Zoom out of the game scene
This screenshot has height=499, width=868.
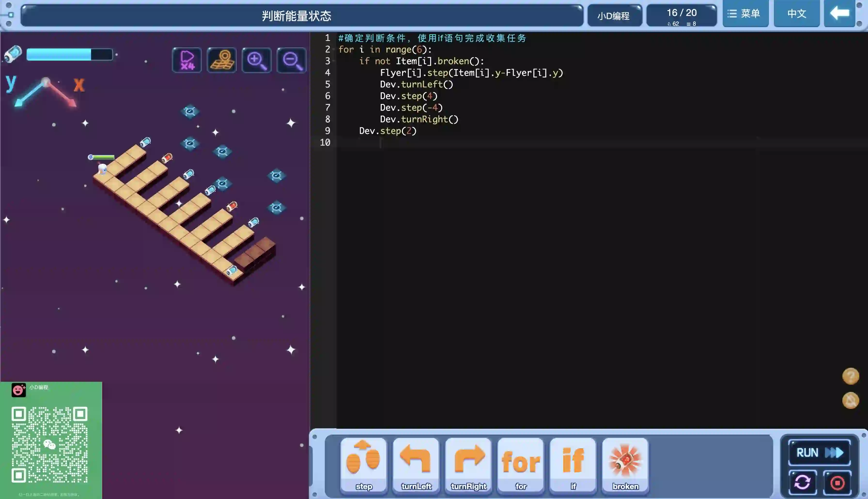[292, 60]
